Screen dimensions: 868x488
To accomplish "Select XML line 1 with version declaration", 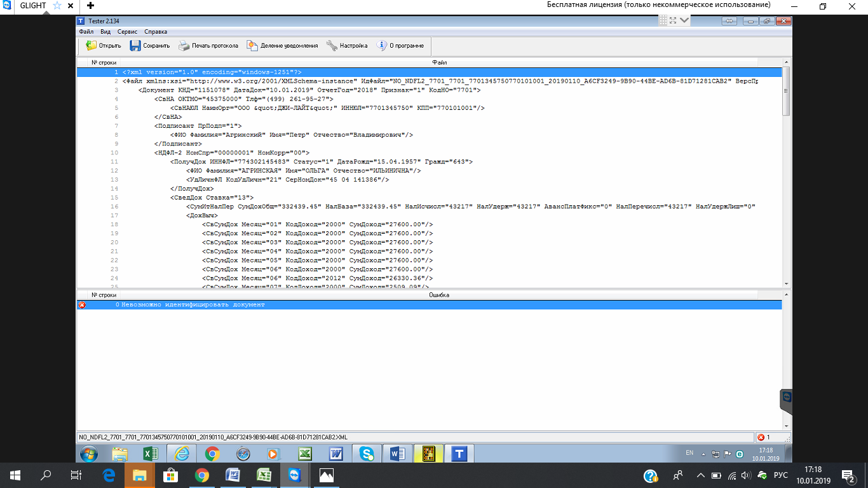I will (429, 72).
